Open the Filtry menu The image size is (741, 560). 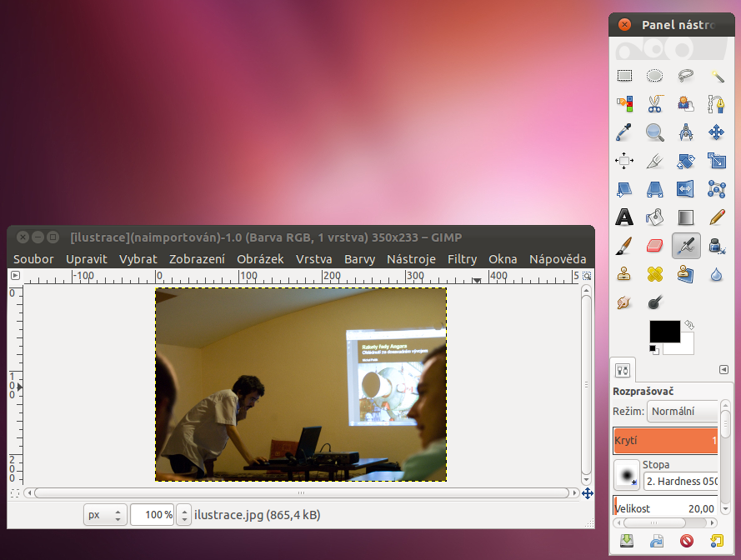pyautogui.click(x=462, y=259)
